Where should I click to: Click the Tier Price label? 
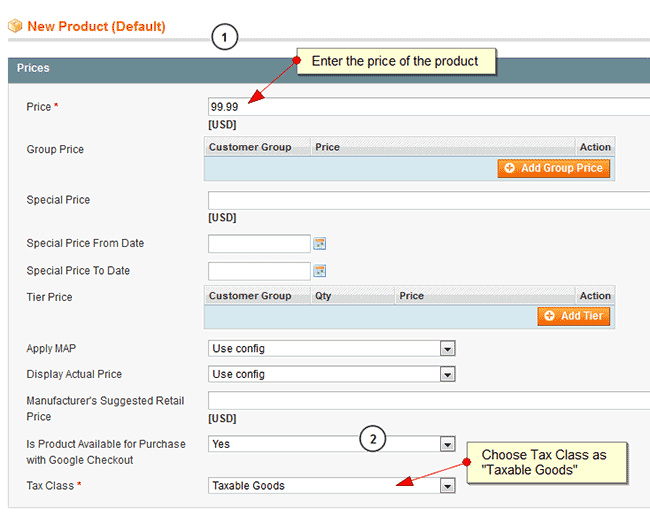[49, 297]
